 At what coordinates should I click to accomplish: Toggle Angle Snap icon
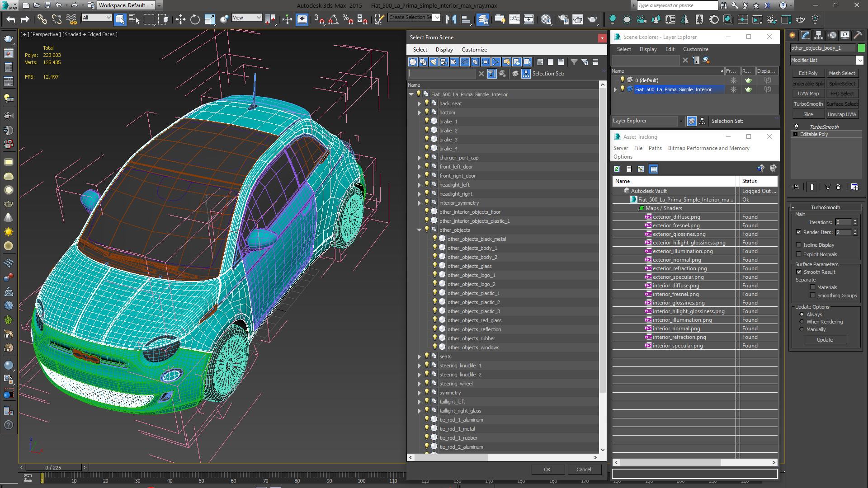tap(333, 19)
